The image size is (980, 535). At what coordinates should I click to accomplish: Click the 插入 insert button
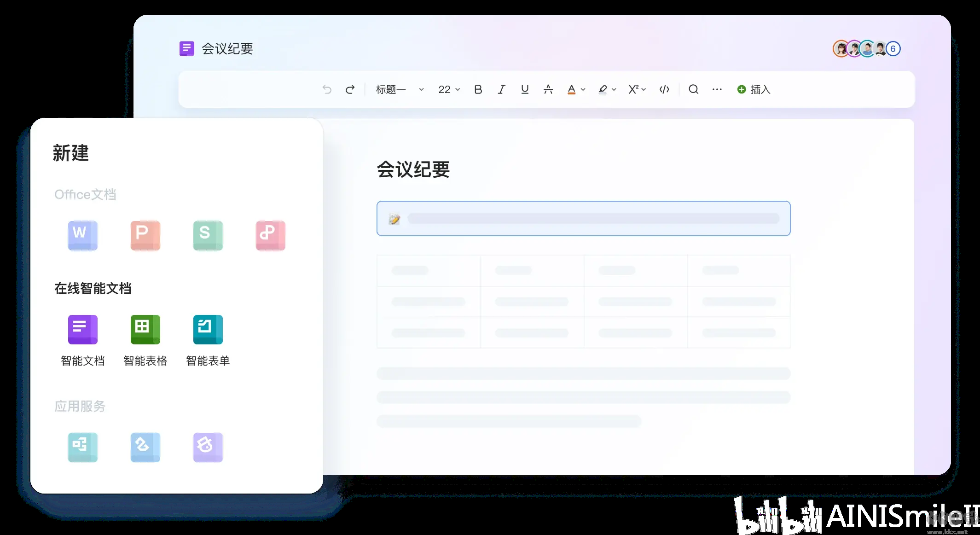(x=754, y=89)
